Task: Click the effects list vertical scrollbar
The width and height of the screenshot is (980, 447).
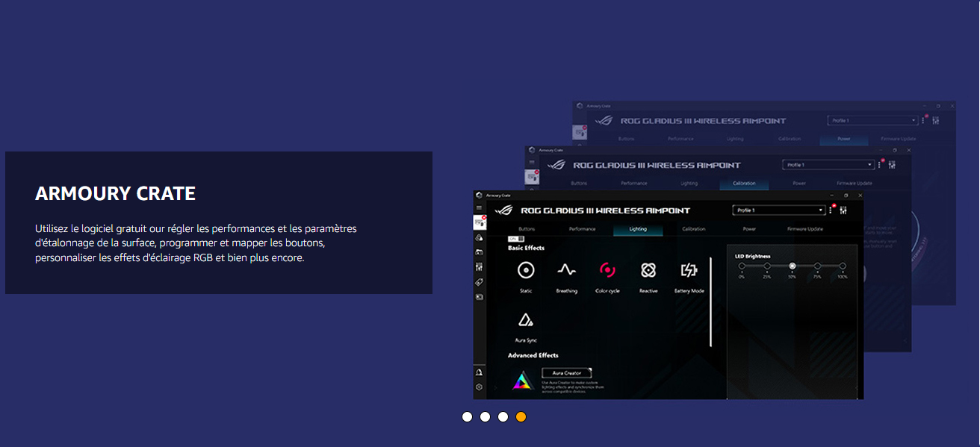Action: (710, 302)
